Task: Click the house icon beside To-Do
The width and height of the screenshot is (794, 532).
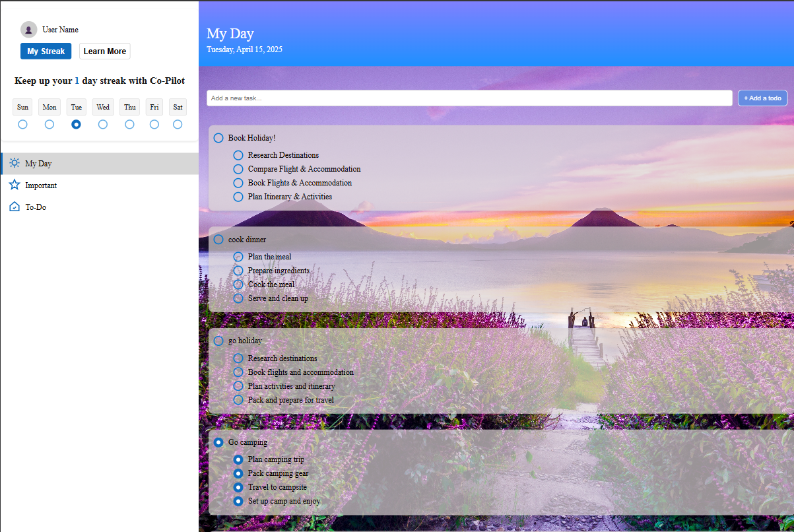Action: click(x=15, y=207)
